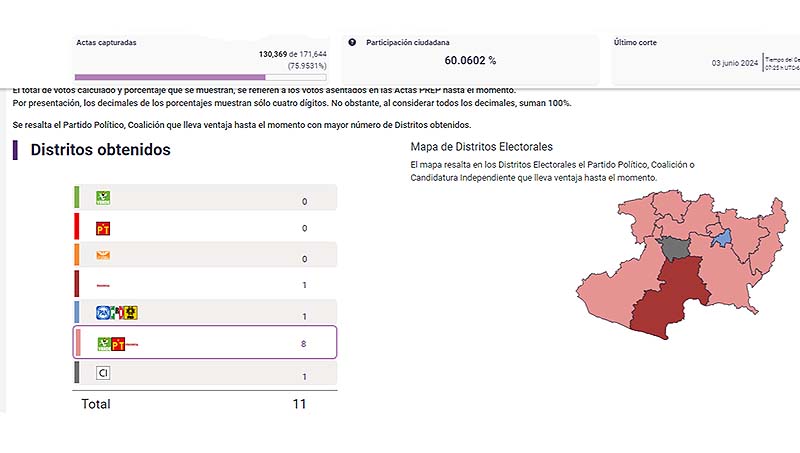This screenshot has width=800, height=453.
Task: Click the Distritos obtenidos heading
Action: (x=100, y=150)
